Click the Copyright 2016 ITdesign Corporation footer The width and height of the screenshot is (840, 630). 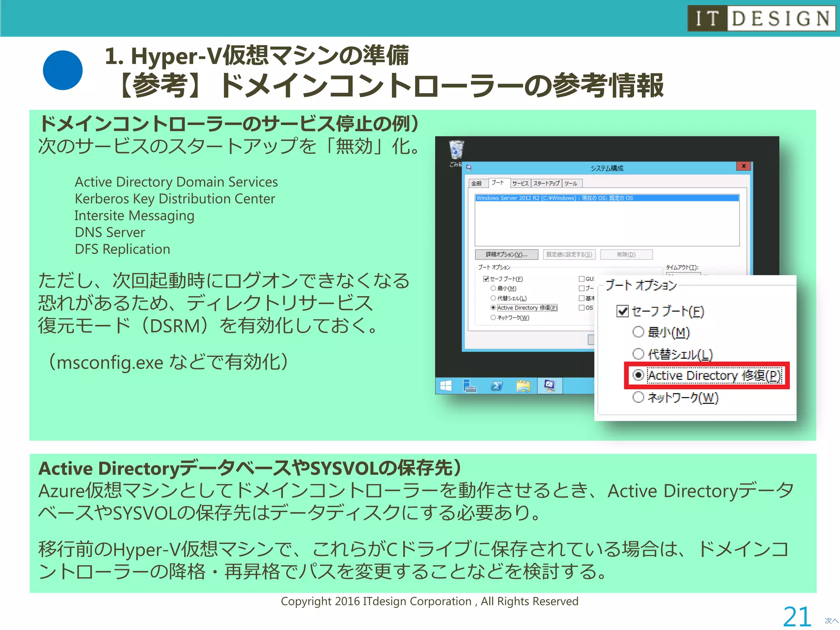[x=429, y=601]
